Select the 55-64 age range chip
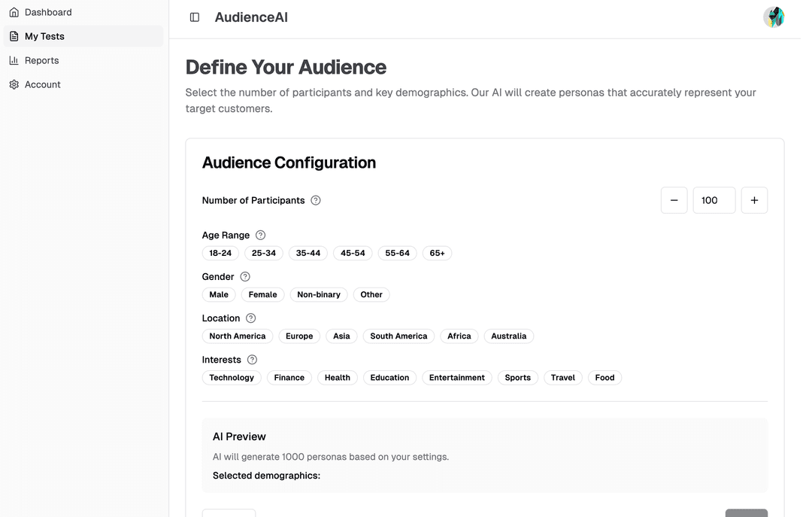812x517 pixels. 397,253
